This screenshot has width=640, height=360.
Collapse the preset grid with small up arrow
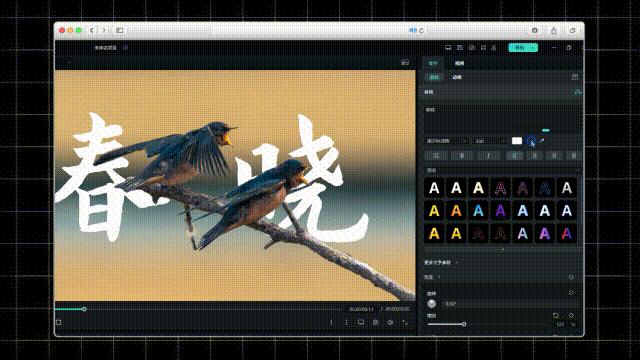pyautogui.click(x=502, y=249)
